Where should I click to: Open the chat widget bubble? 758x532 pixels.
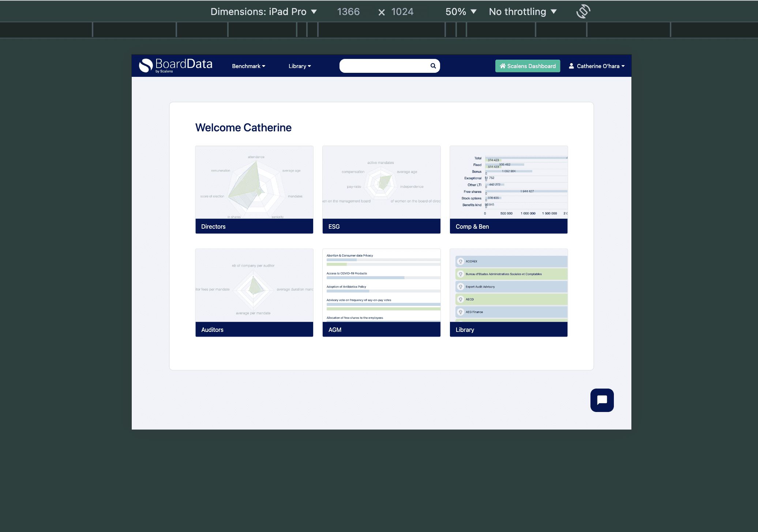pos(602,400)
